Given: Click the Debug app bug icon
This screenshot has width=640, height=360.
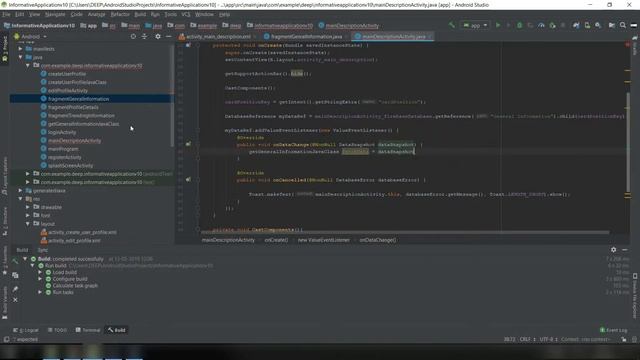Looking at the screenshot, I should click(519, 25).
